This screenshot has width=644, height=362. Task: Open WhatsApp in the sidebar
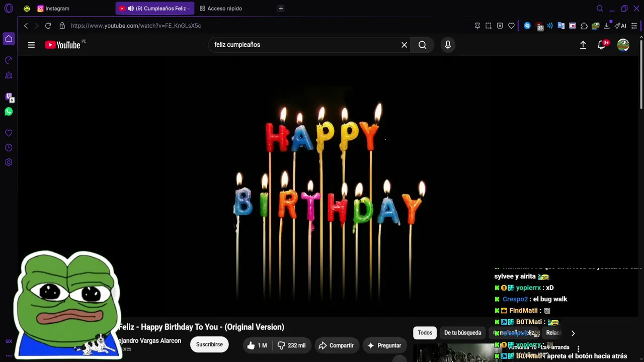pos(9,112)
